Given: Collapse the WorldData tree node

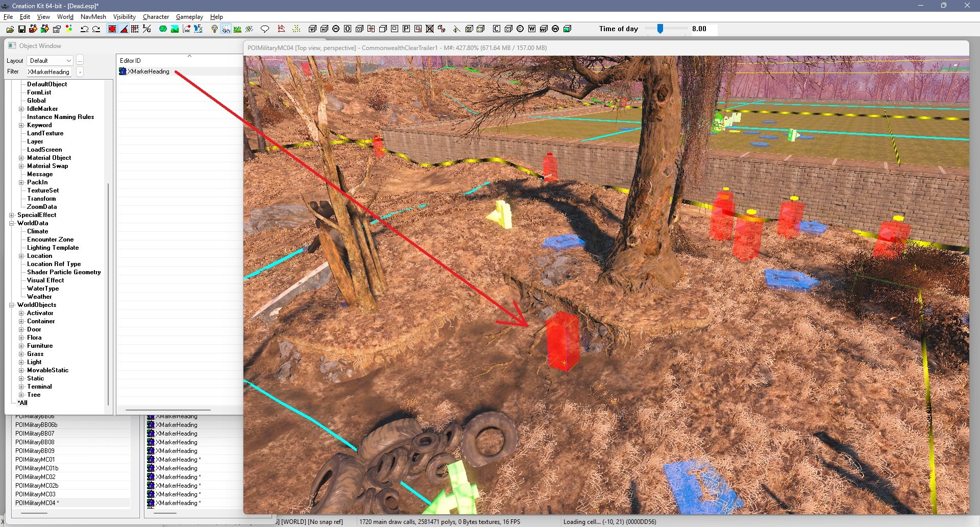Looking at the screenshot, I should [12, 223].
